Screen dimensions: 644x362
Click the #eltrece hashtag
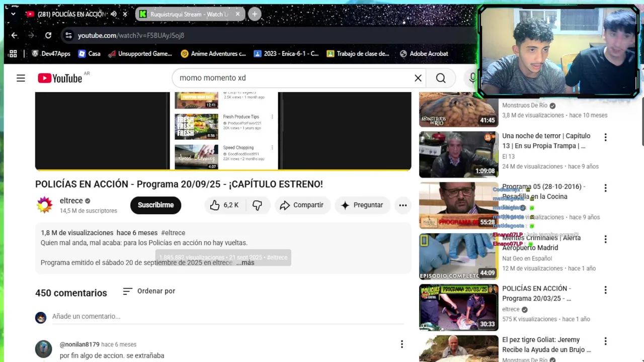pyautogui.click(x=173, y=233)
